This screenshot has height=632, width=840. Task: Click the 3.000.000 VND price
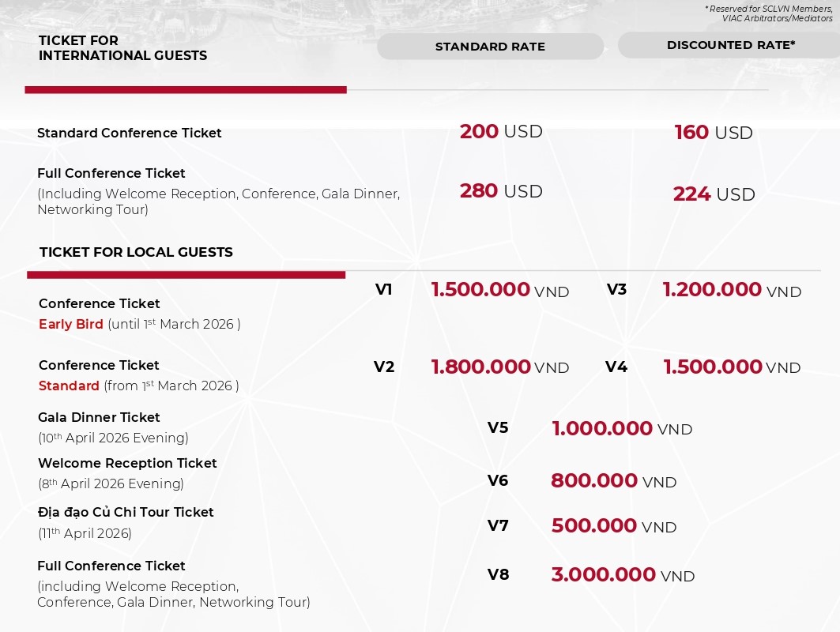(623, 575)
